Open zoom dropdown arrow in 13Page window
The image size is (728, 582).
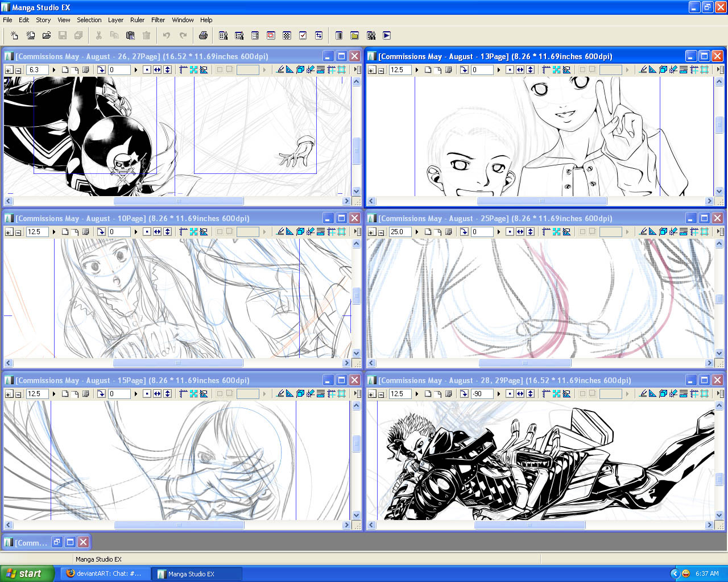coord(417,70)
